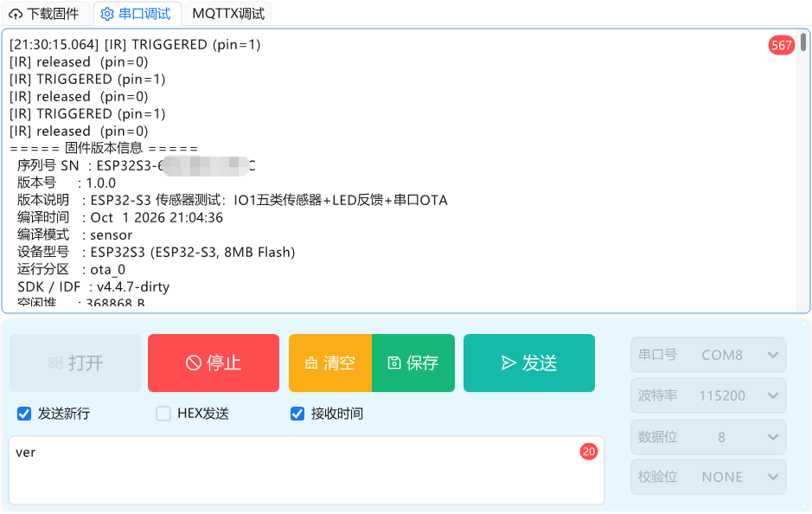This screenshot has height=514, width=812.
Task: Open the 下载固件 firmware download tab
Action: point(45,14)
